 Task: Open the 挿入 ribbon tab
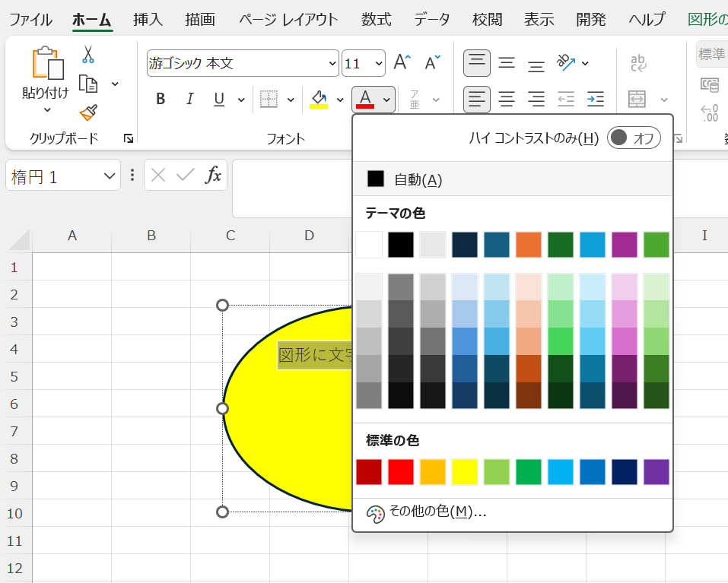[148, 19]
